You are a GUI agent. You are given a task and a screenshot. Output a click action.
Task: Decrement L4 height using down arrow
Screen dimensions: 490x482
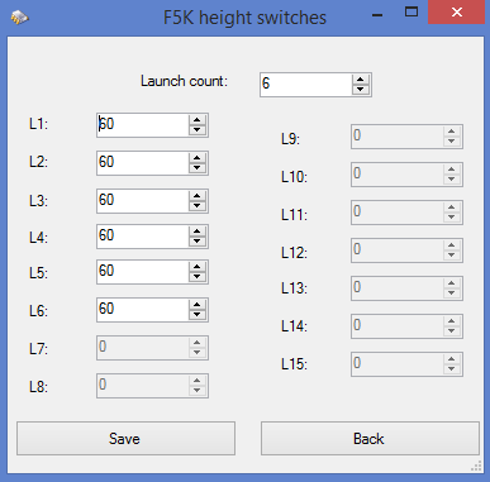(197, 241)
